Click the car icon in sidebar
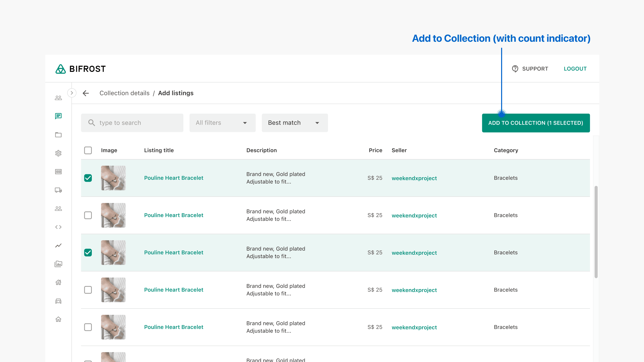The width and height of the screenshot is (644, 362). click(58, 301)
